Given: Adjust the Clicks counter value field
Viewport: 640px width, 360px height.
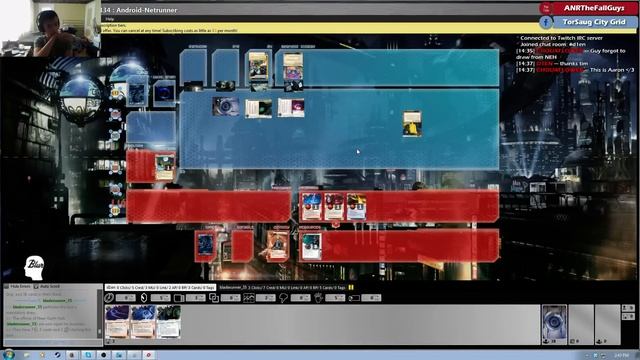Looking at the screenshot, I should pyautogui.click(x=125, y=298).
